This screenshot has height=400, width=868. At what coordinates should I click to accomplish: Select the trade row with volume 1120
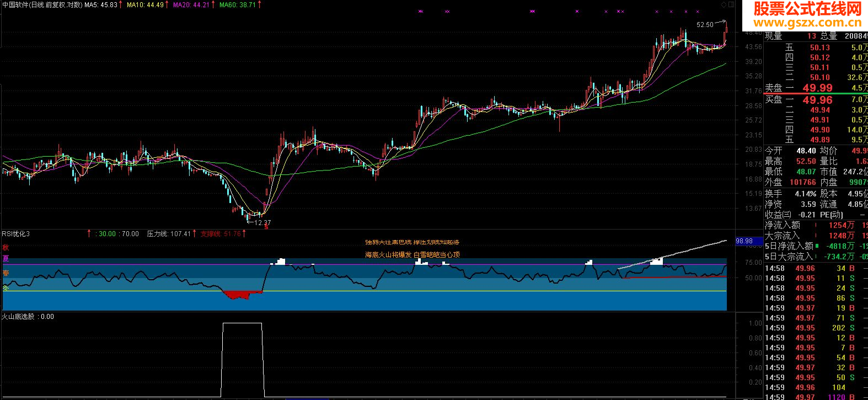(816, 397)
